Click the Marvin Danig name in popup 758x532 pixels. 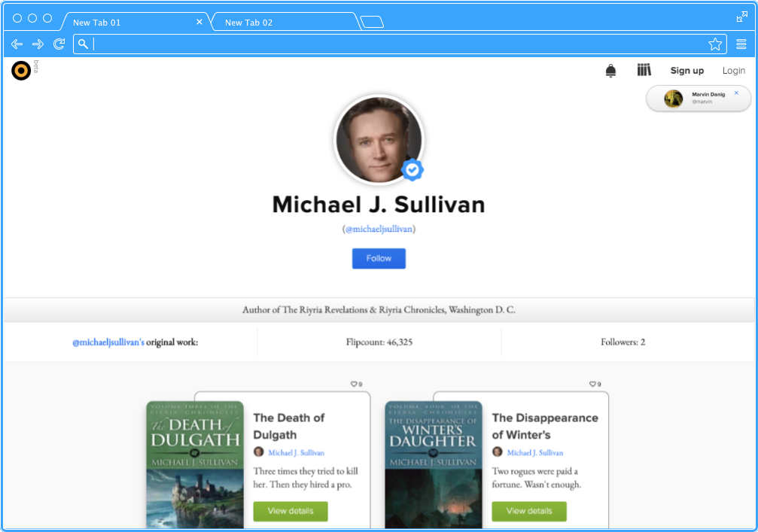pyautogui.click(x=708, y=94)
